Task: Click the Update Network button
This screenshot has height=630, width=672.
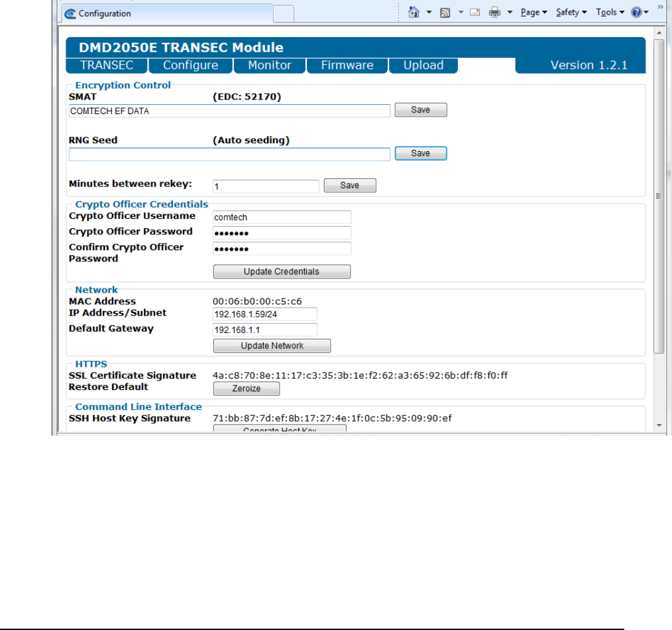Action: pos(272,346)
